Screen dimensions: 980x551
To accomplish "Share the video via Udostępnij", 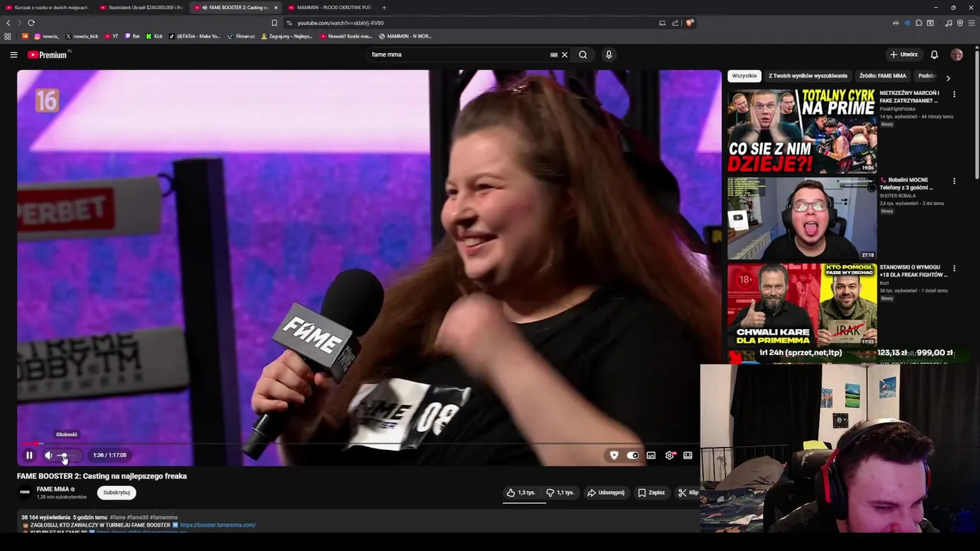I will [606, 493].
